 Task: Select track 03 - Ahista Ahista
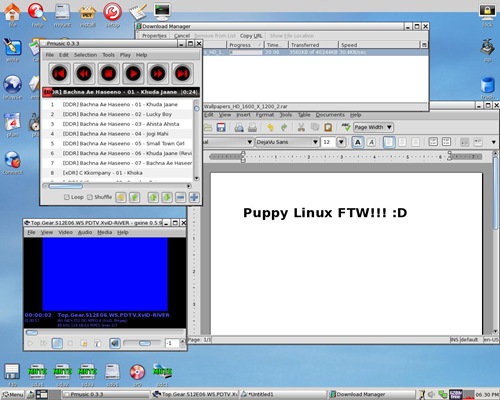click(117, 124)
